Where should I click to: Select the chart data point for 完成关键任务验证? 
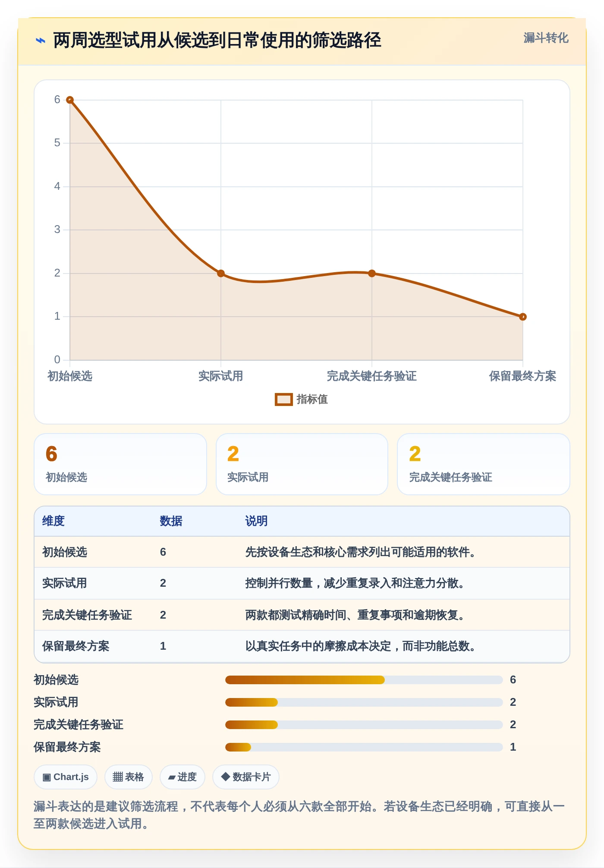pos(372,274)
